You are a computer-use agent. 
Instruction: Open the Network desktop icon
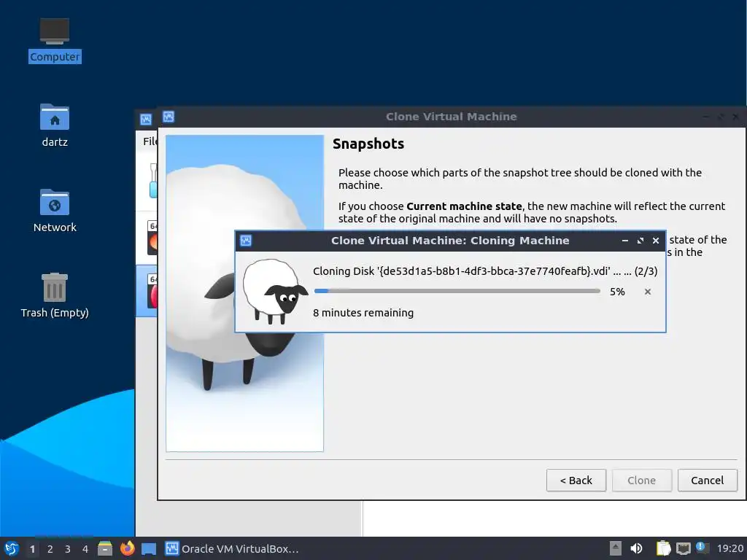coord(55,211)
